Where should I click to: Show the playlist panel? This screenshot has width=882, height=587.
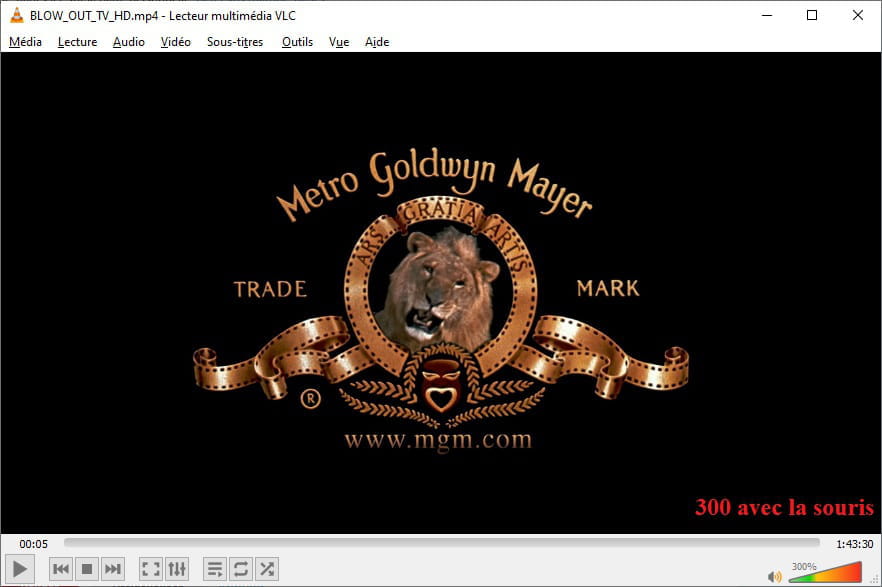[215, 569]
